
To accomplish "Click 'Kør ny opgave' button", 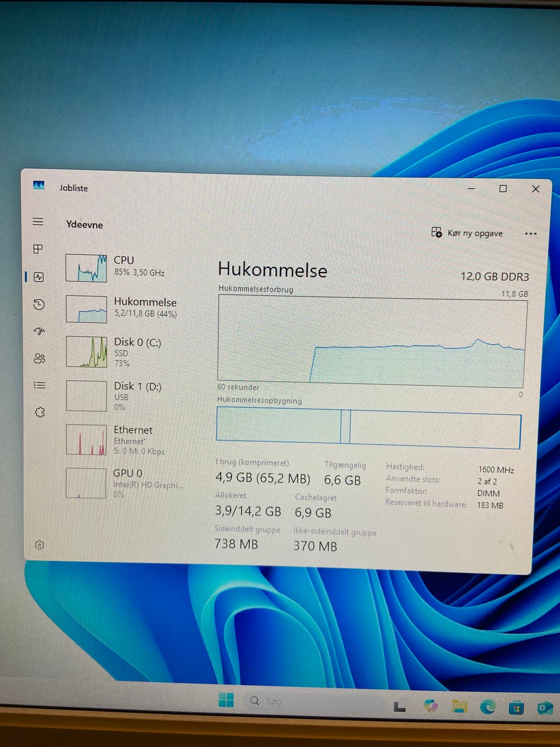I will click(467, 233).
